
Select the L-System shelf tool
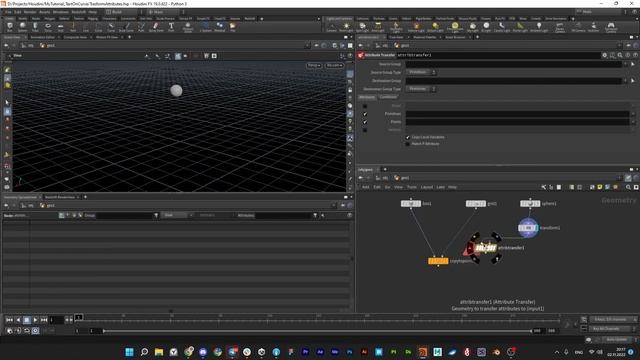[x=206, y=27]
